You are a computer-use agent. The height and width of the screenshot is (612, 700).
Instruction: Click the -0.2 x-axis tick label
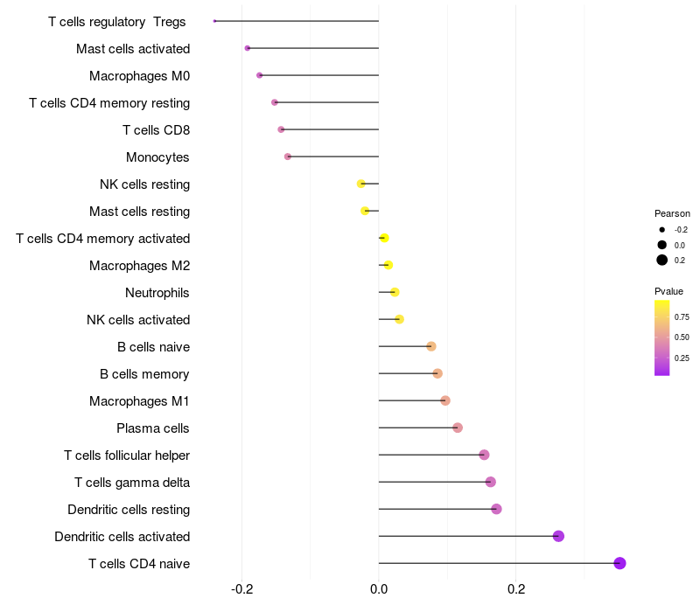[x=242, y=589]
